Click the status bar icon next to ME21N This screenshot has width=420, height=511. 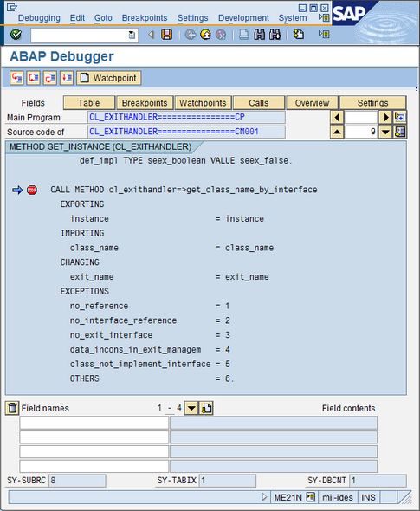(311, 497)
